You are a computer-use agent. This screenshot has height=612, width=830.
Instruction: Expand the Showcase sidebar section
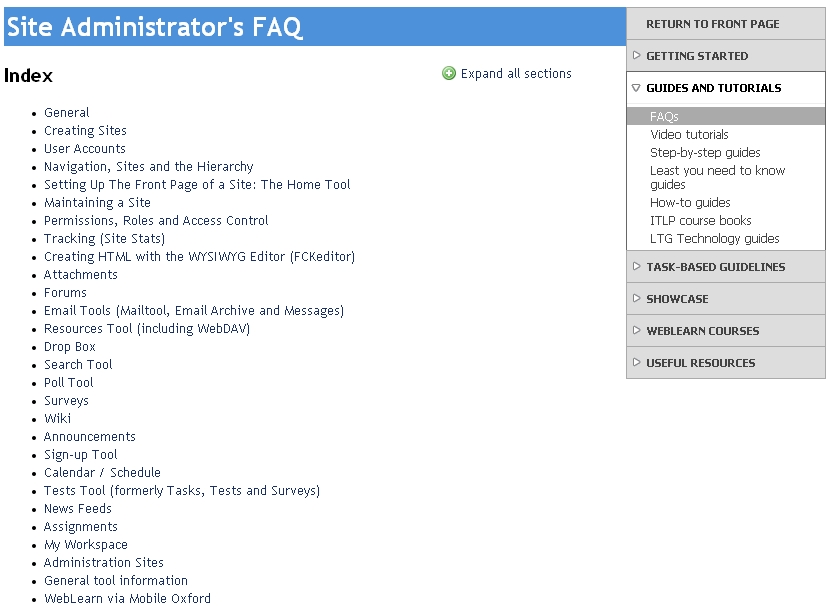[677, 299]
